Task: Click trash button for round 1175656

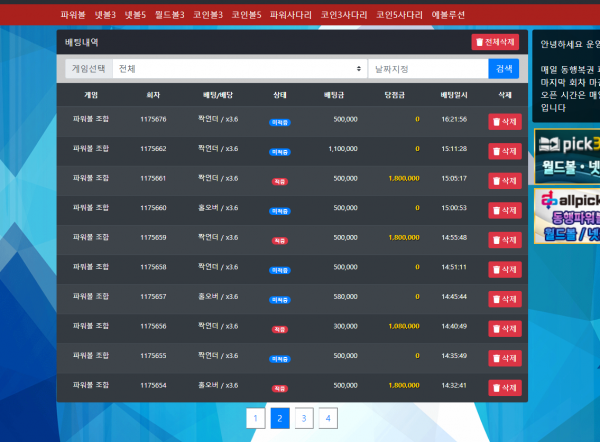Action: click(x=504, y=328)
